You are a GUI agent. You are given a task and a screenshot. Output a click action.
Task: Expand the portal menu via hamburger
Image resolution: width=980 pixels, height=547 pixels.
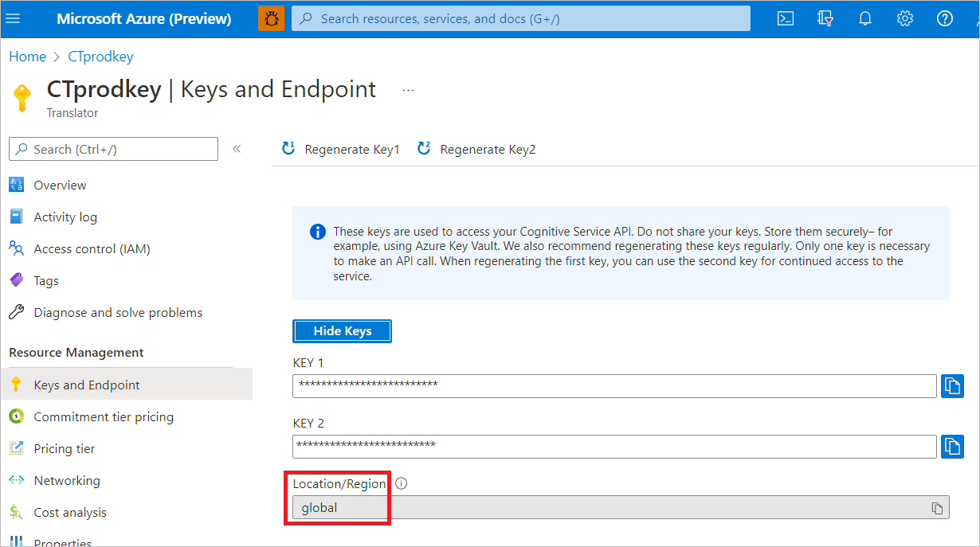click(13, 18)
